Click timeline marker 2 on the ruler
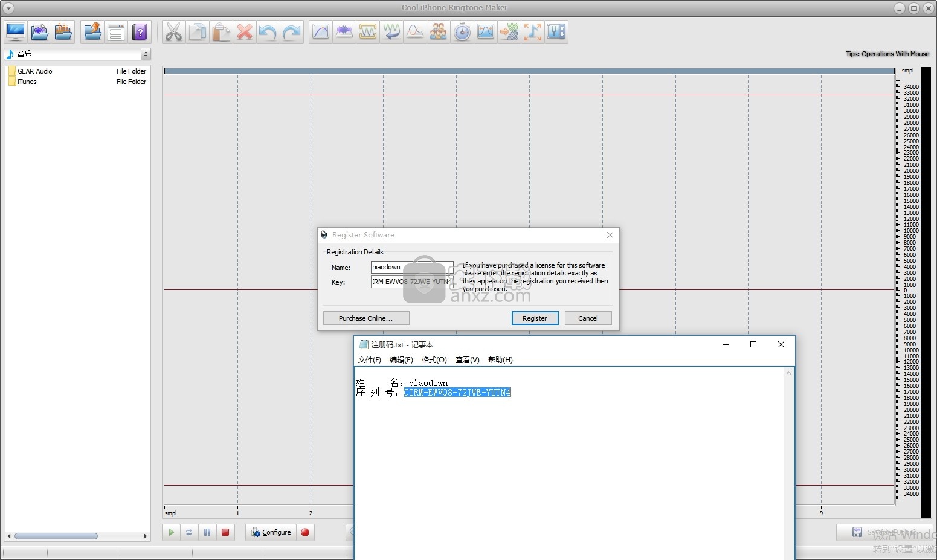 pos(311,513)
